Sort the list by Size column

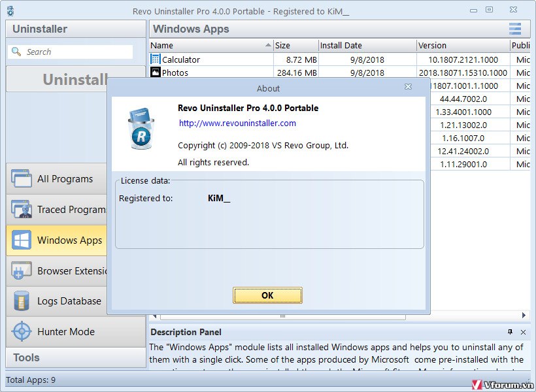click(x=295, y=45)
